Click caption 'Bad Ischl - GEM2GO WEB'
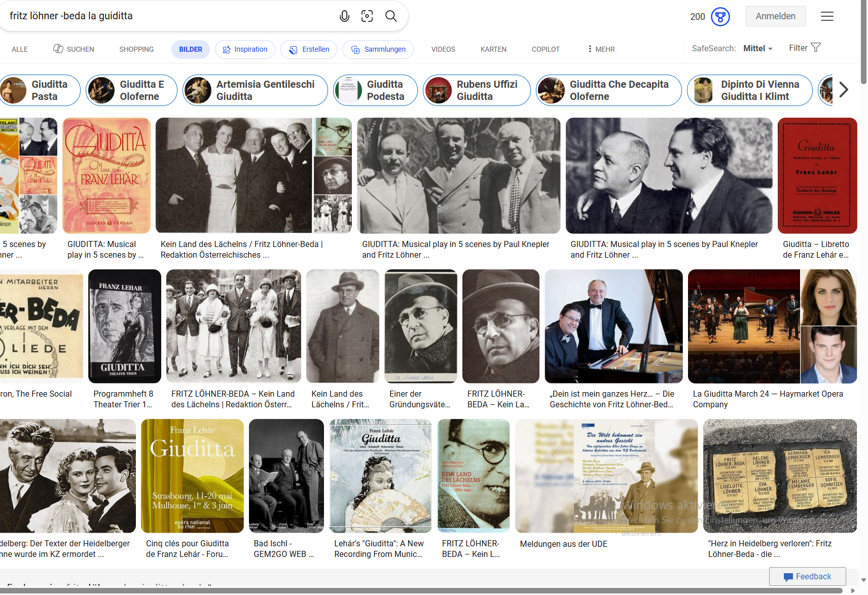This screenshot has width=868, height=595. [x=284, y=549]
